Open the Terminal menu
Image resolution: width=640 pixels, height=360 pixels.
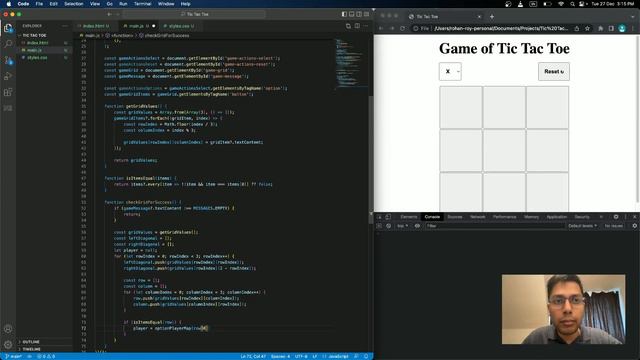click(x=142, y=4)
